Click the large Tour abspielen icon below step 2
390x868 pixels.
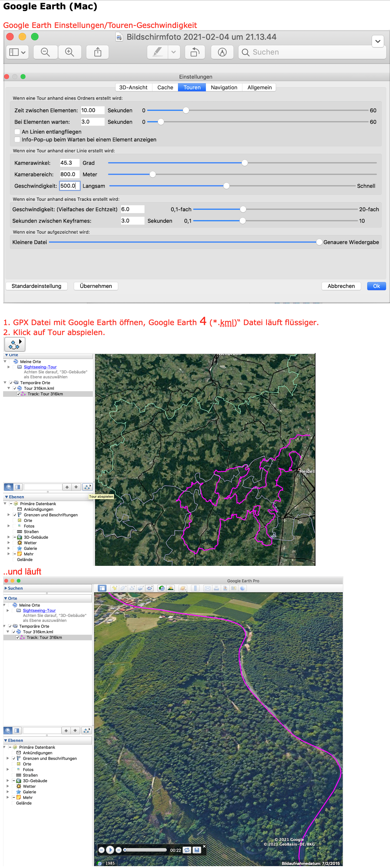[15, 344]
